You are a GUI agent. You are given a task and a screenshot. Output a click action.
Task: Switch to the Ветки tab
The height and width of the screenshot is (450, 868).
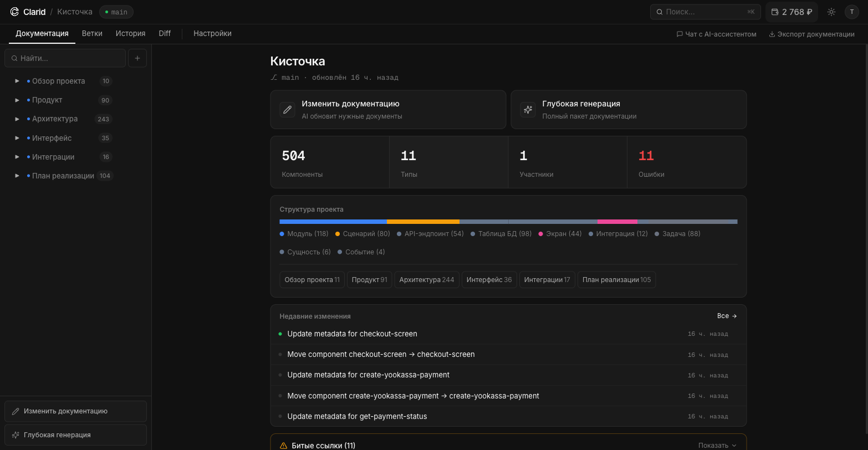pos(91,34)
